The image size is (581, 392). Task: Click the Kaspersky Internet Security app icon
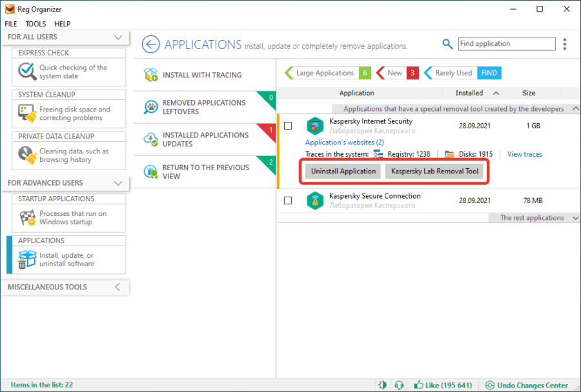click(315, 126)
